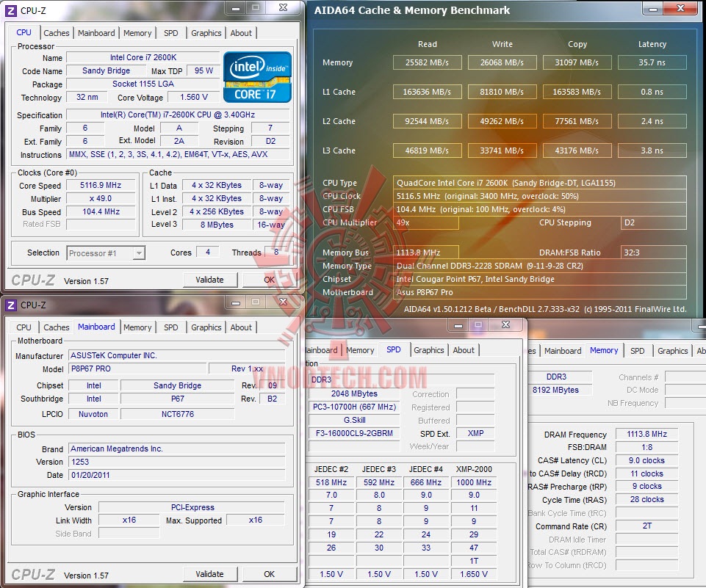Click the CPU-Z logo icon in top window title bar
706x588 pixels.
click(11, 10)
